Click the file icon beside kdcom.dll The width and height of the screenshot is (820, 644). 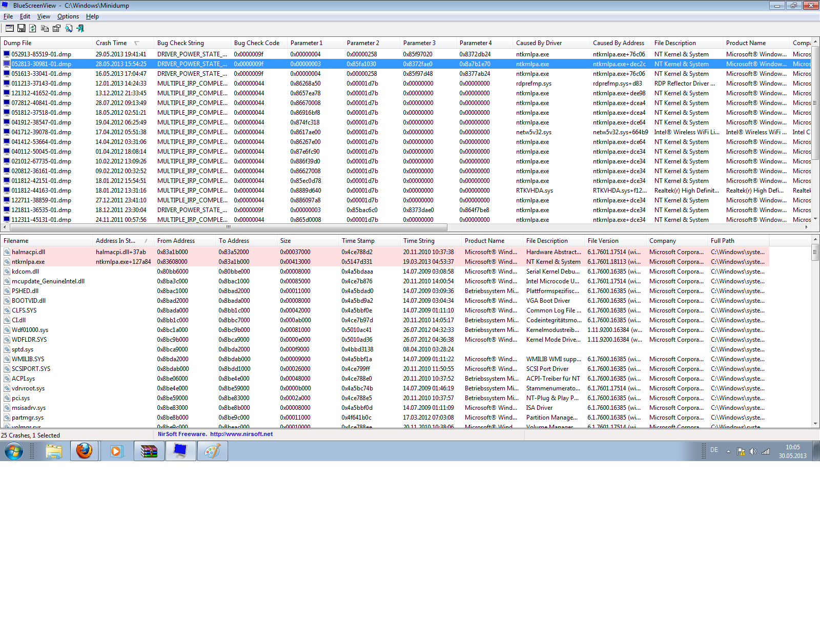[x=7, y=271]
